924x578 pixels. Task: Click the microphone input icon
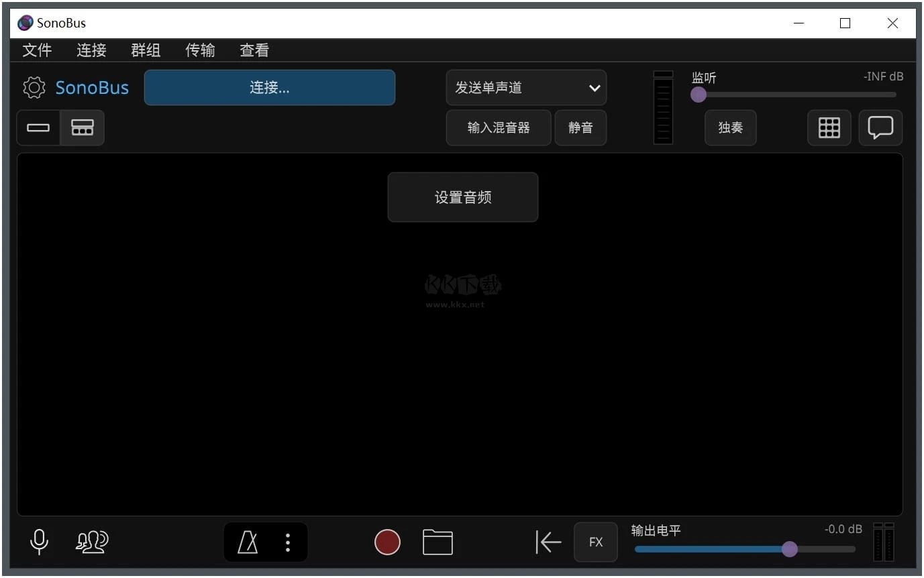tap(38, 542)
